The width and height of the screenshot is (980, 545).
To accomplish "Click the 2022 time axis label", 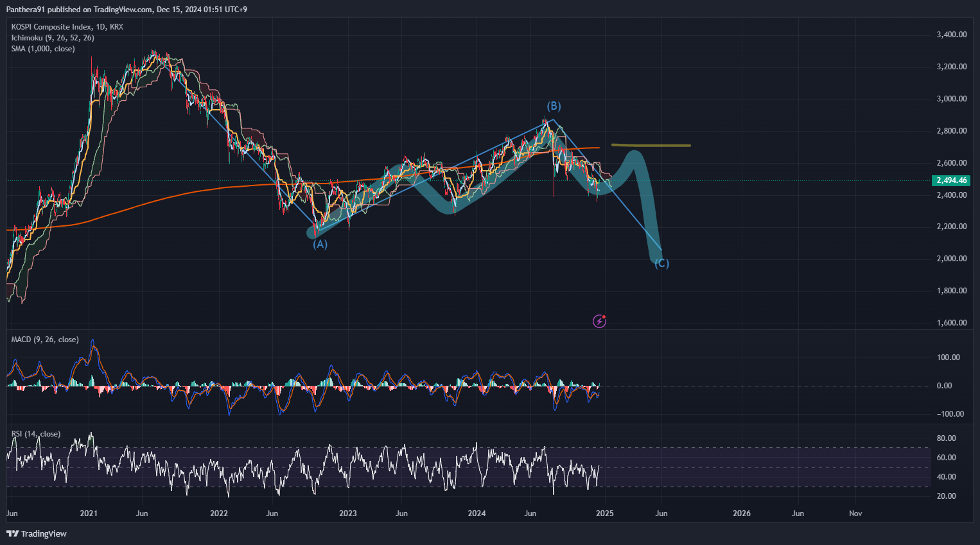I will coord(219,514).
